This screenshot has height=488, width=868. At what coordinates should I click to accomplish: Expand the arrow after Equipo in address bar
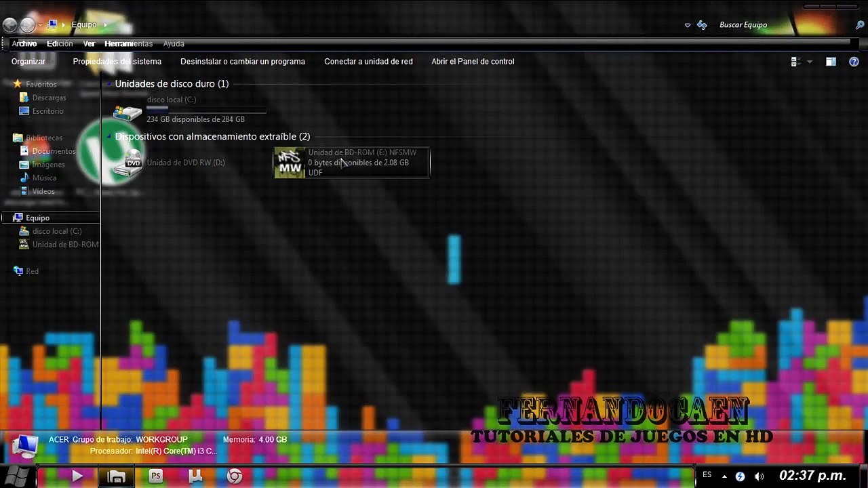coord(106,24)
